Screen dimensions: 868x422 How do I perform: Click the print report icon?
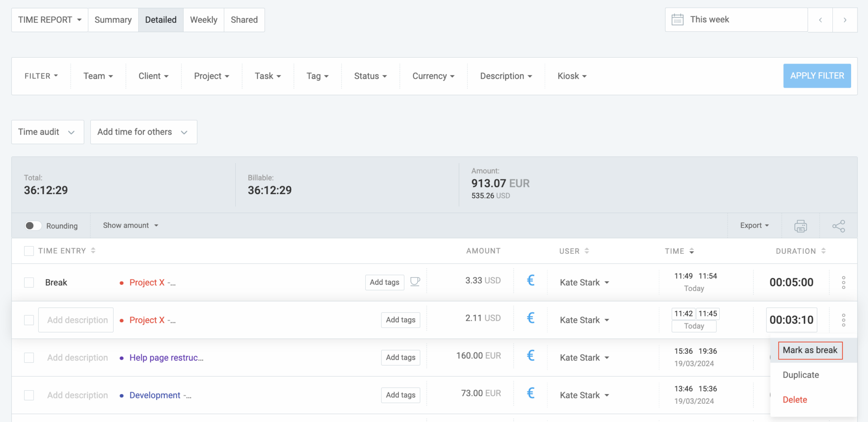(x=800, y=226)
